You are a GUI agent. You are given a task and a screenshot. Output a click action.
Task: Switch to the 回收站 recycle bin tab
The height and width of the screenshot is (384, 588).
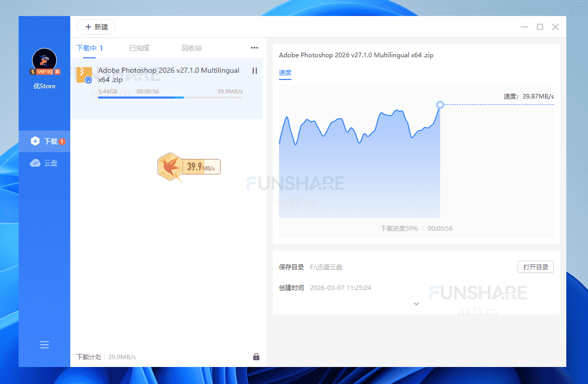point(192,47)
